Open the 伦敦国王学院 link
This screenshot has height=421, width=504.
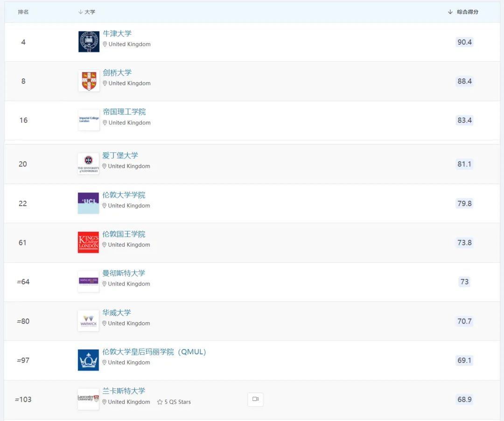(x=124, y=234)
